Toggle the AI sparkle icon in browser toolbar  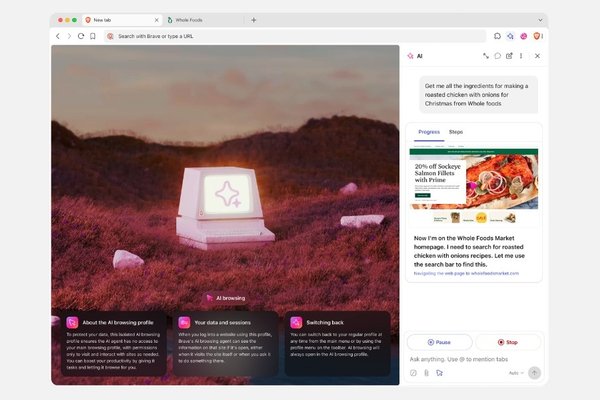[x=510, y=36]
